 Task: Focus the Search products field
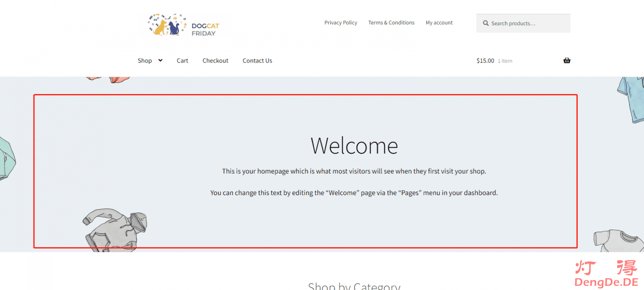coord(528,24)
